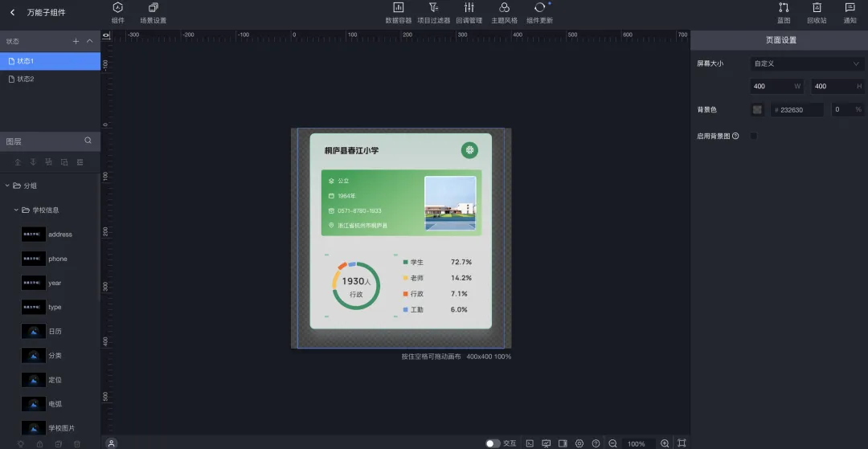868x449 pixels.
Task: Collapse the 学校信息 folder
Action: 16,210
